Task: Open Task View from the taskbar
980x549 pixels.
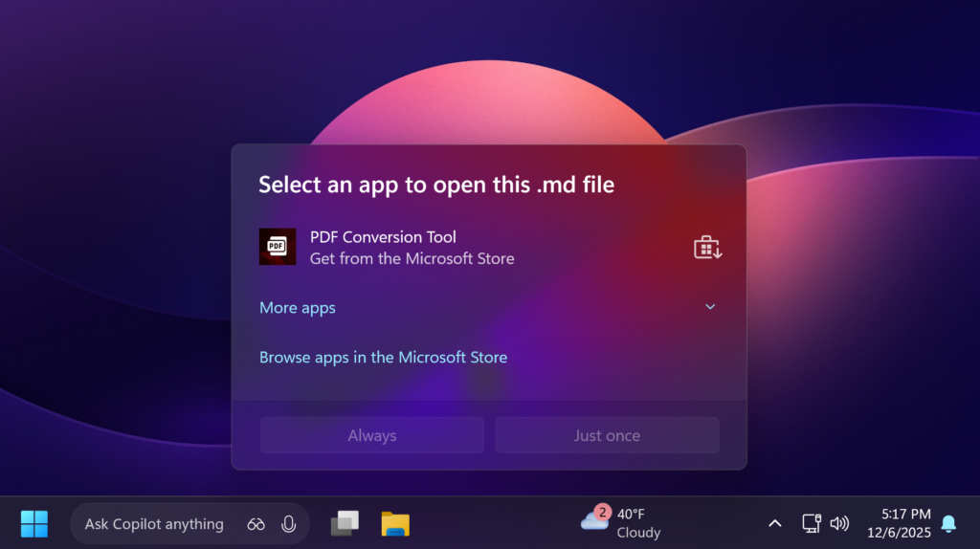Action: tap(345, 523)
